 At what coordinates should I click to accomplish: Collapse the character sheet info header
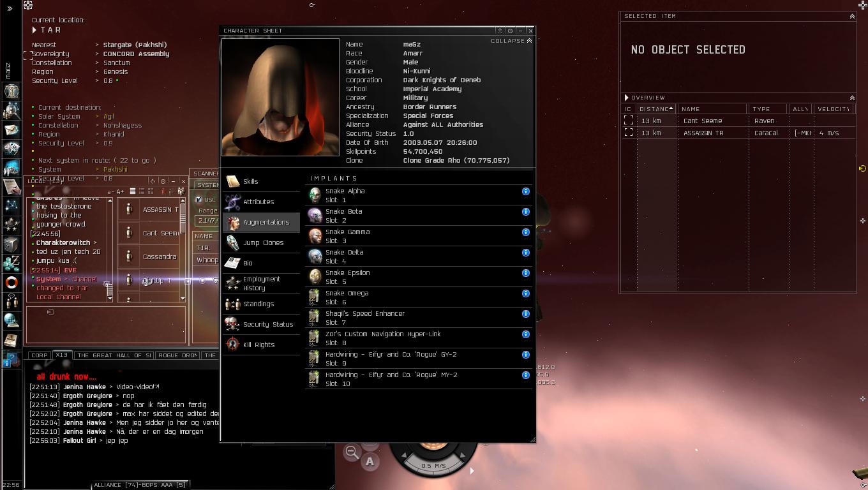pyautogui.click(x=511, y=41)
